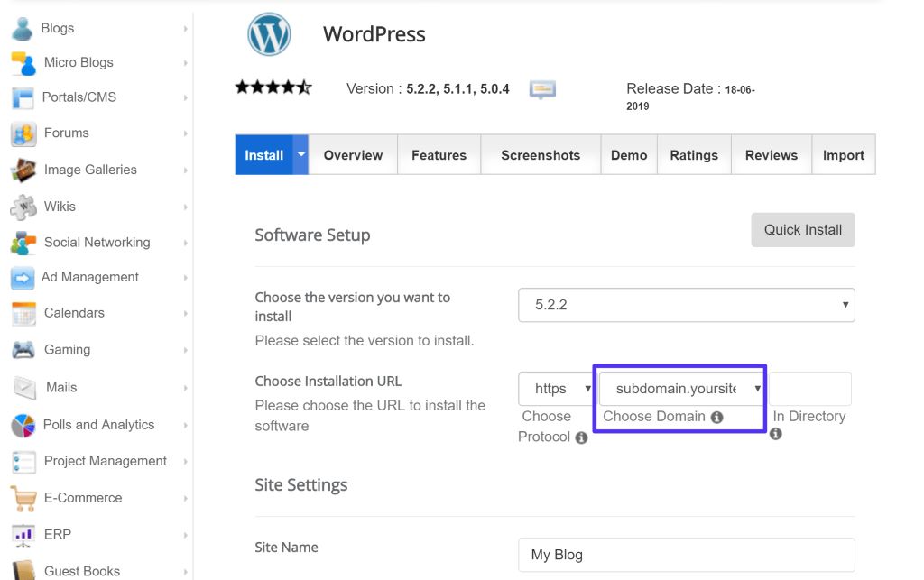Expand the Polls and Analytics arrow
The height and width of the screenshot is (580, 924).
coord(186,425)
